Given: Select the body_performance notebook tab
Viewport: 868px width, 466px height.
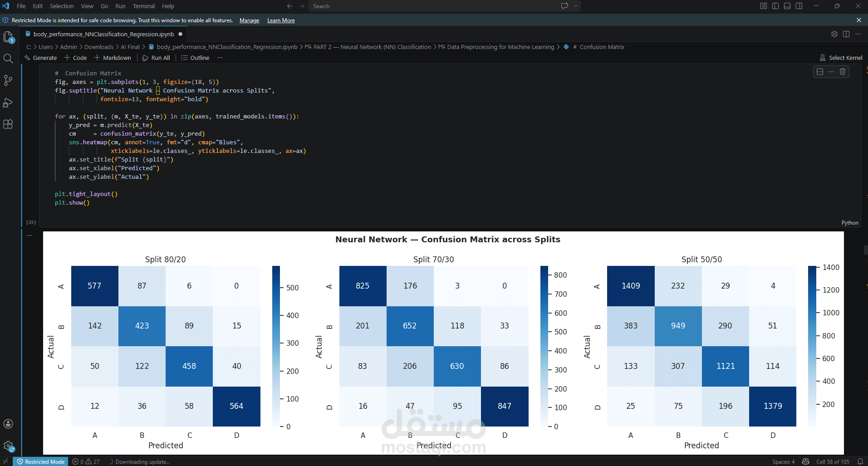Looking at the screenshot, I should 103,34.
